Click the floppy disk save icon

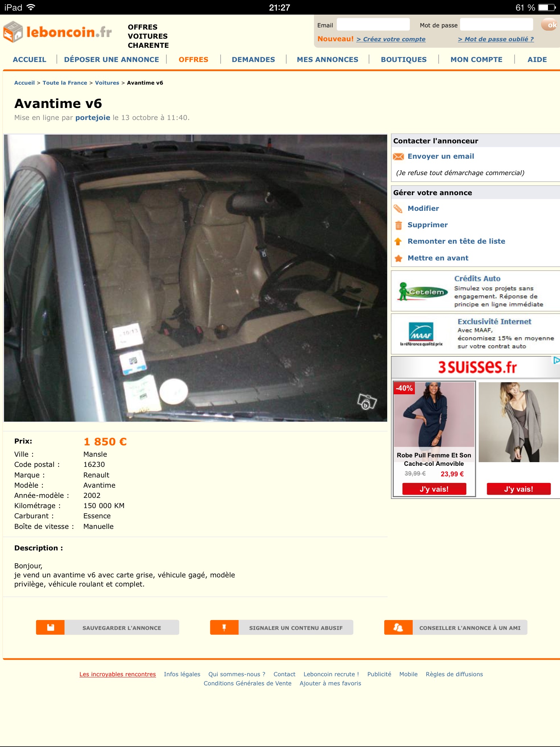point(50,627)
